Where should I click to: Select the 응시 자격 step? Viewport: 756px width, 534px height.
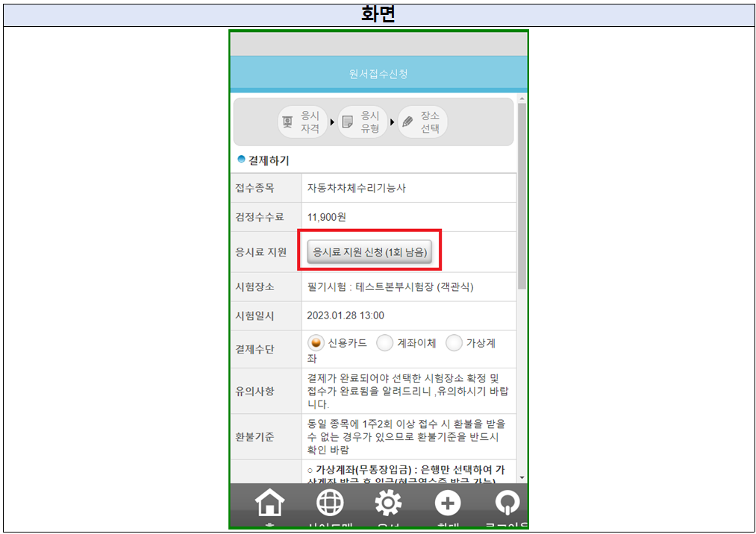[302, 122]
